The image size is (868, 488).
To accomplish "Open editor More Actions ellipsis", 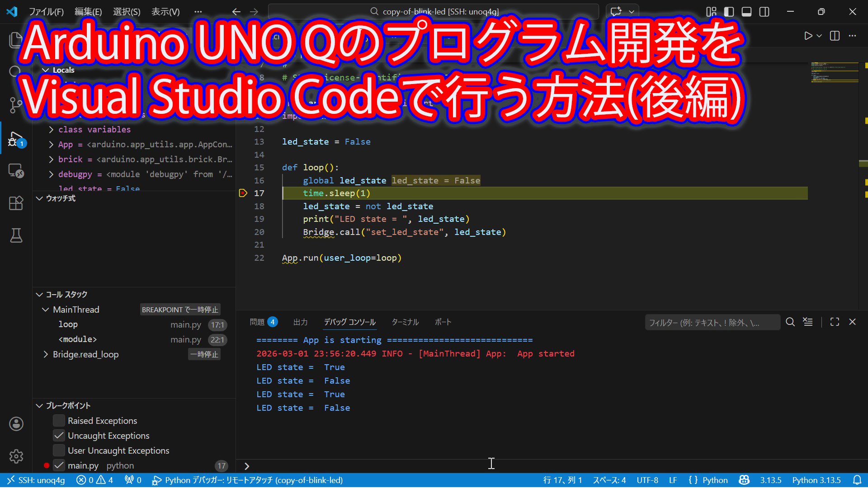I will pos(852,36).
